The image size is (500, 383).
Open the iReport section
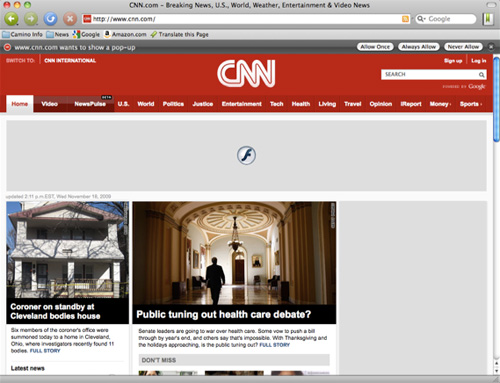click(411, 104)
